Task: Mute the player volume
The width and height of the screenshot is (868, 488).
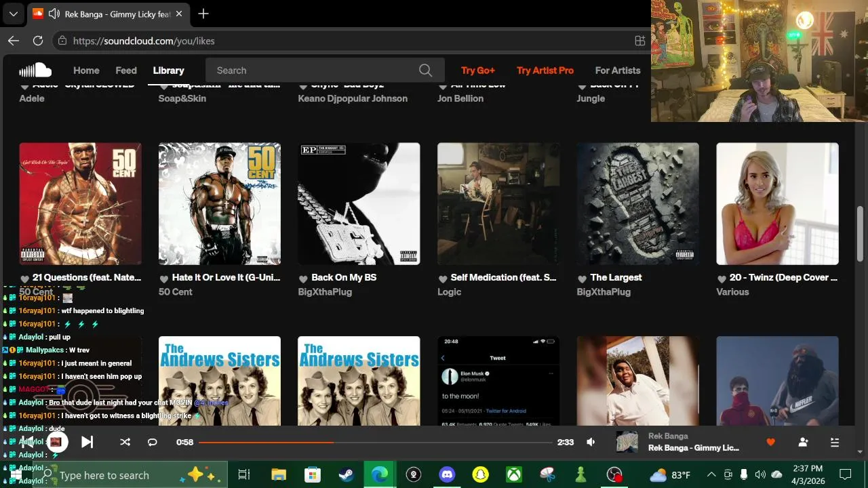Action: pyautogui.click(x=591, y=442)
